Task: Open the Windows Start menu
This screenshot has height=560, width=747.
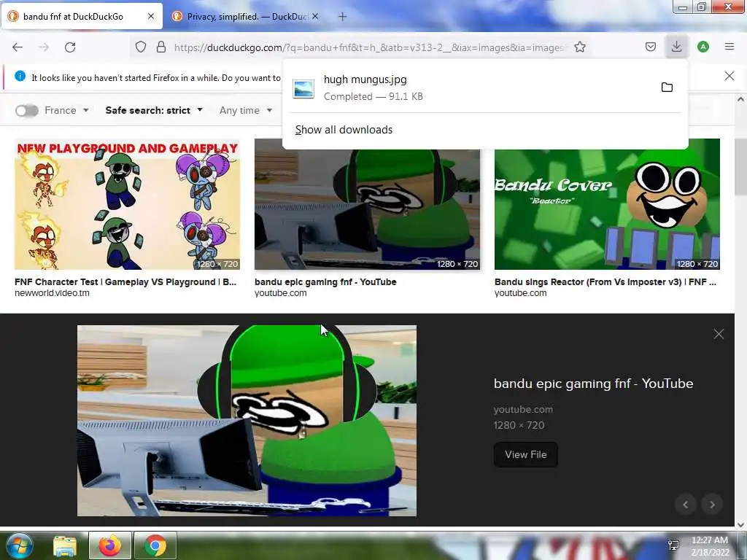Action: tap(19, 545)
